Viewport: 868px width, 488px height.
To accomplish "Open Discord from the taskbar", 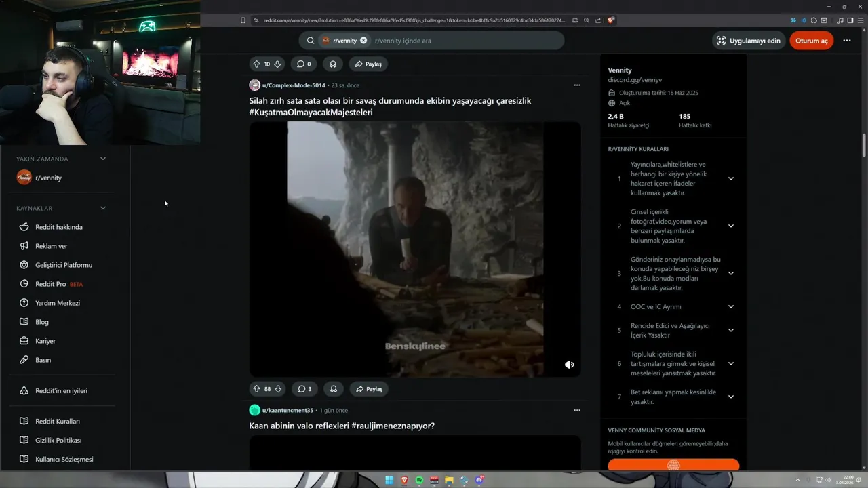I will click(x=479, y=480).
